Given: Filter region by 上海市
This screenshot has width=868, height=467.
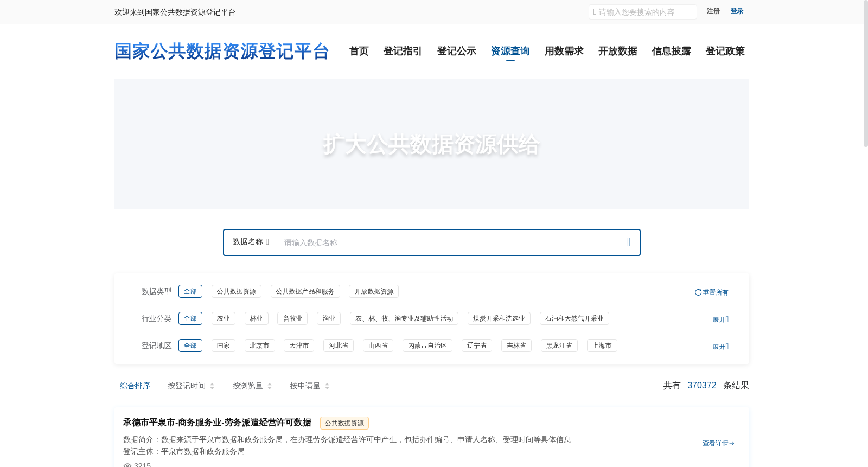Looking at the screenshot, I should click(x=602, y=346).
